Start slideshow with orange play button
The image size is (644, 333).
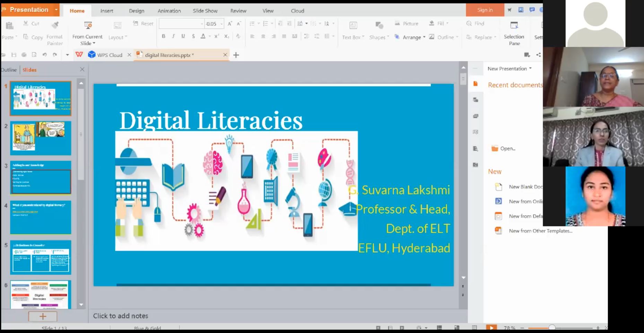click(491, 327)
